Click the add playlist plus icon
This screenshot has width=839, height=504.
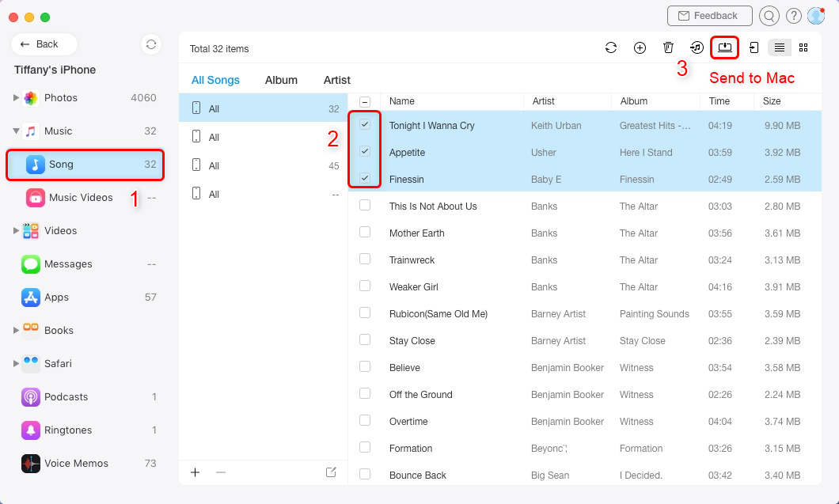[x=196, y=472]
